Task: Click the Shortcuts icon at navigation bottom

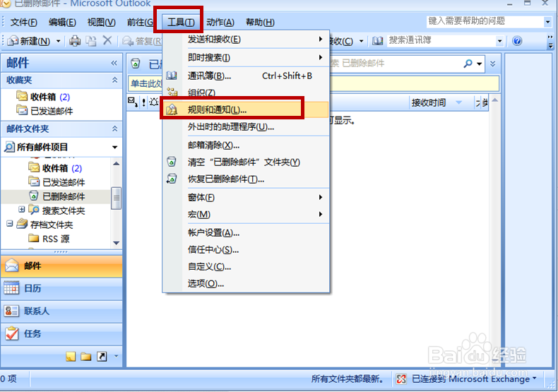Action: [102, 356]
